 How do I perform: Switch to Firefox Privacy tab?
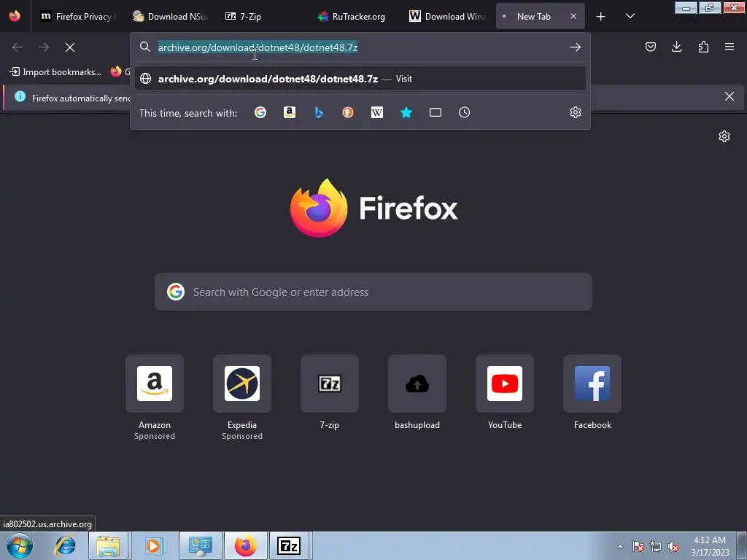point(78,17)
